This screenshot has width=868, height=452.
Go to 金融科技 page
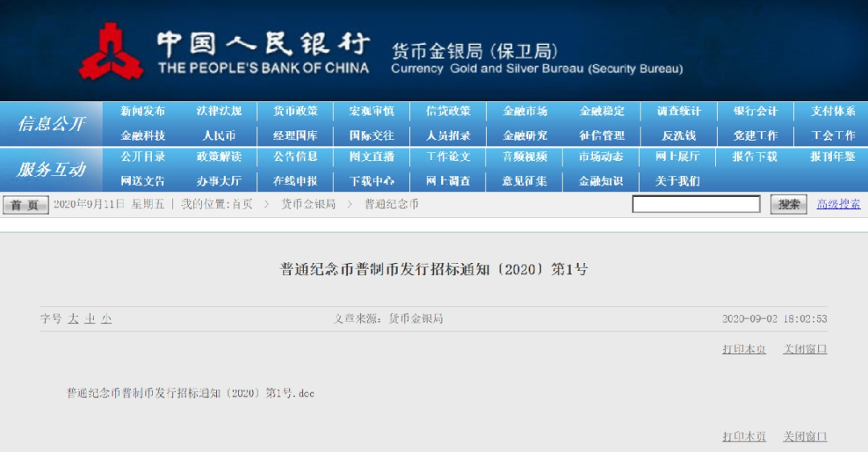pyautogui.click(x=143, y=136)
